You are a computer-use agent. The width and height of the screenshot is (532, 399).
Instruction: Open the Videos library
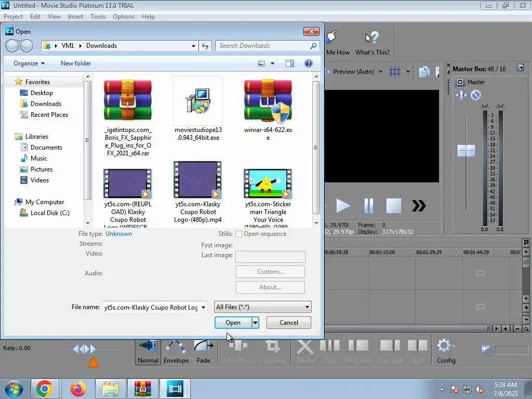tap(39, 180)
